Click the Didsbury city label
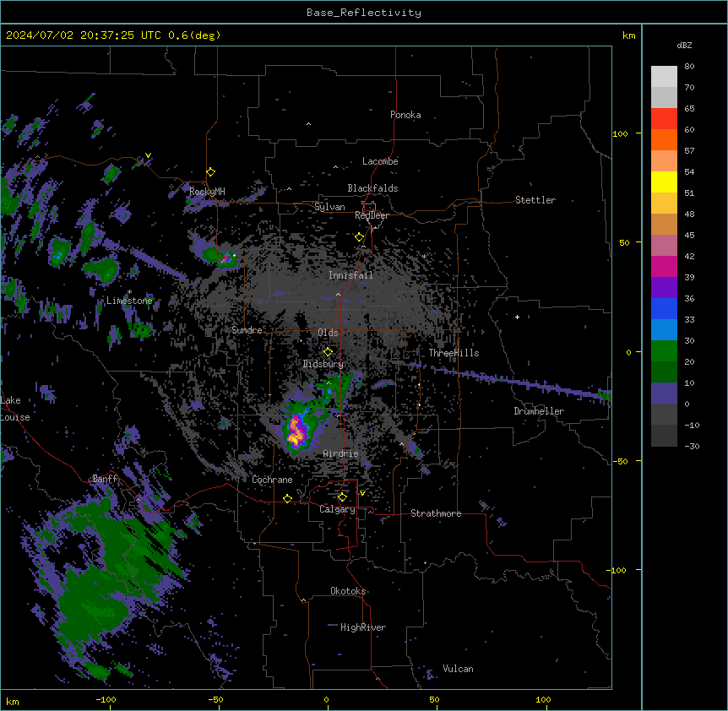Screen dimensions: 728x711 point(323,364)
